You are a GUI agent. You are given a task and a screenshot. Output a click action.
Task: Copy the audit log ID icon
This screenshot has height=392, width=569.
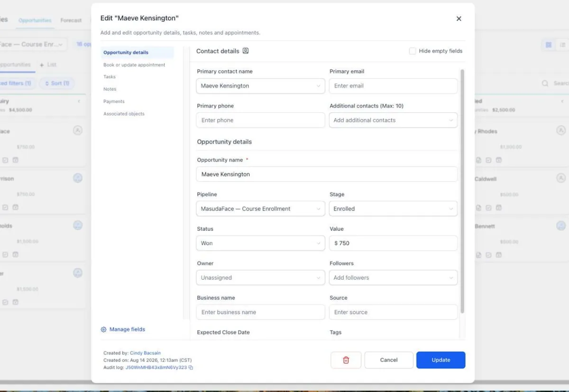tap(191, 367)
